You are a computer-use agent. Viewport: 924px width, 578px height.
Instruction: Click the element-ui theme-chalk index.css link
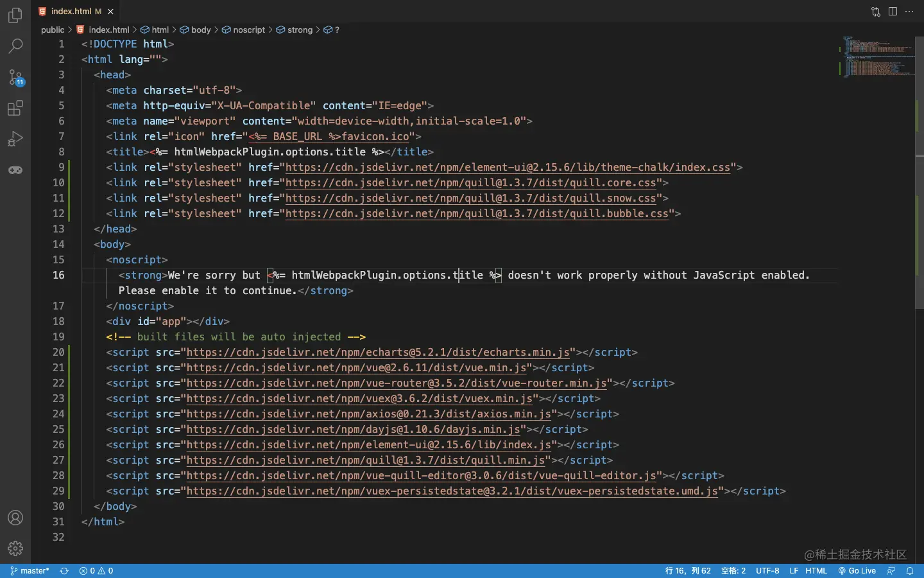508,168
